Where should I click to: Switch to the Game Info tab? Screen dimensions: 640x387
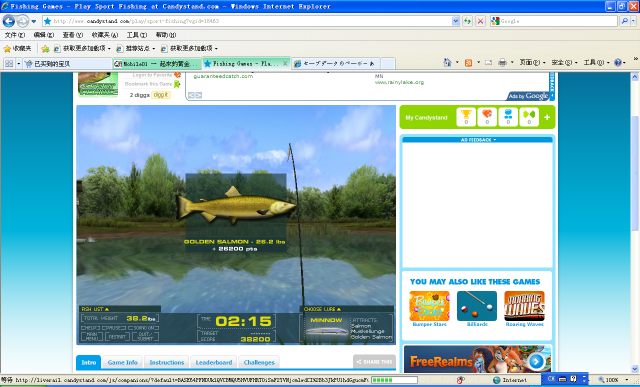[122, 363]
